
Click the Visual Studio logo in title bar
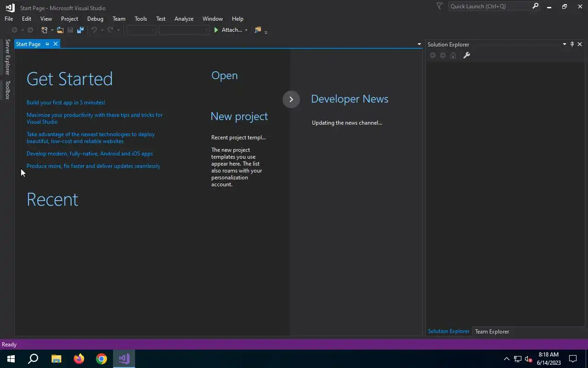[10, 7]
